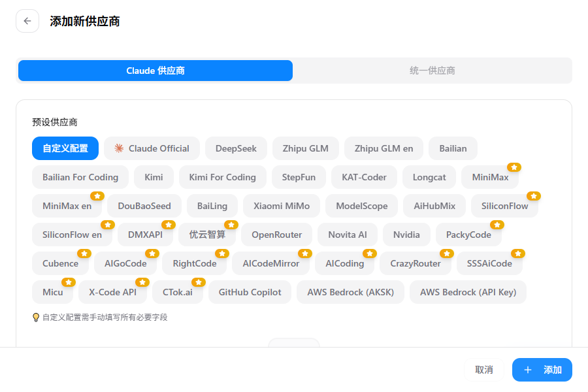Switch to Claude 供应商 tab

155,71
